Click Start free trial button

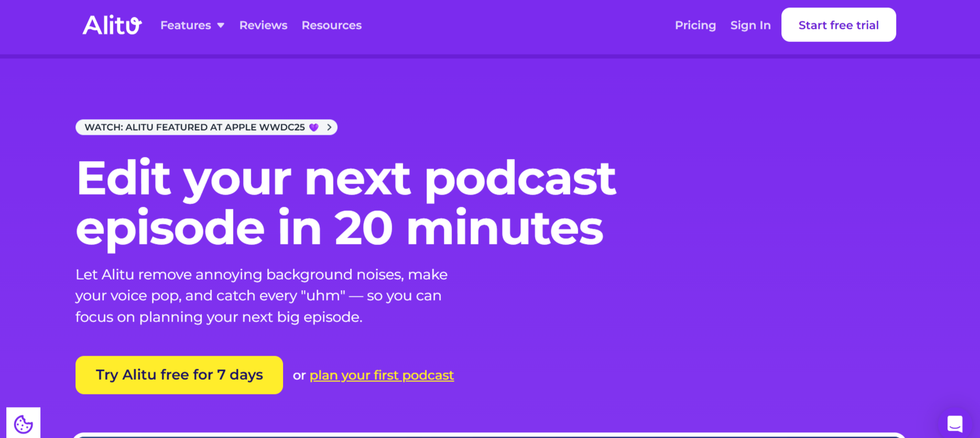click(x=839, y=25)
